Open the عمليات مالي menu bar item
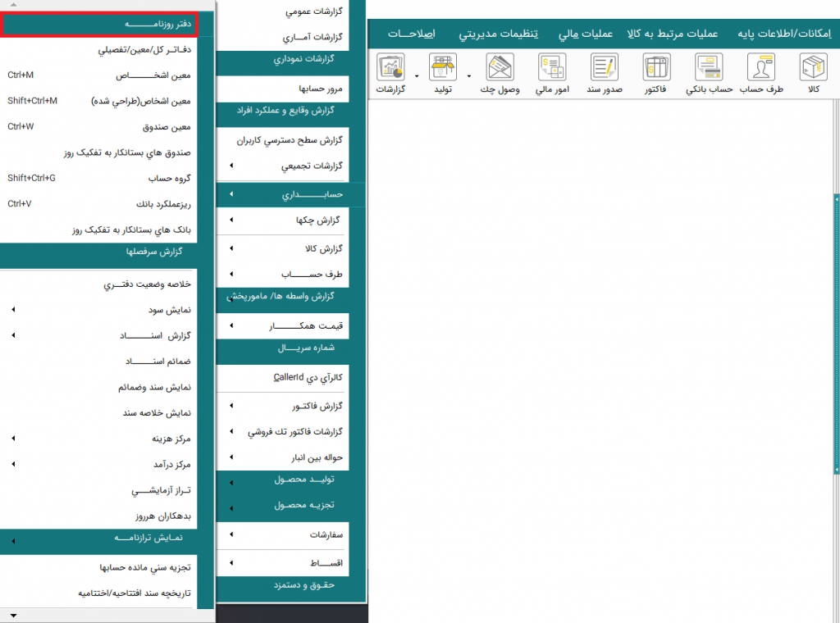 [x=586, y=34]
